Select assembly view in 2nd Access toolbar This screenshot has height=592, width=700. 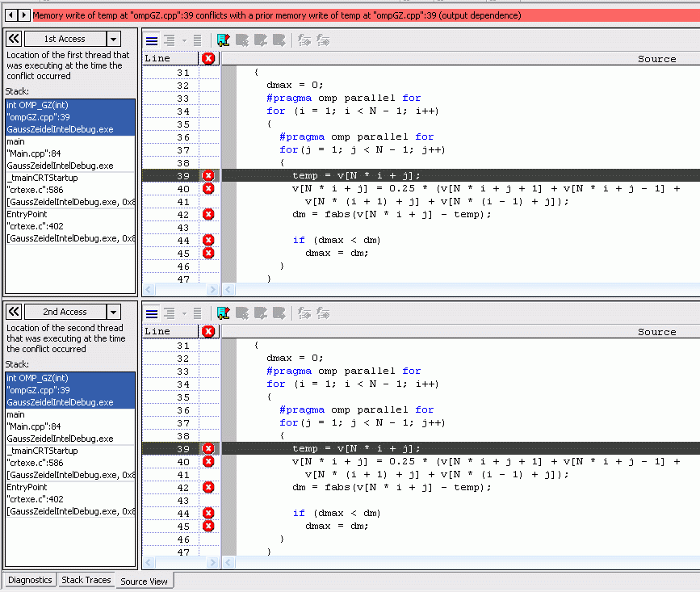197,314
